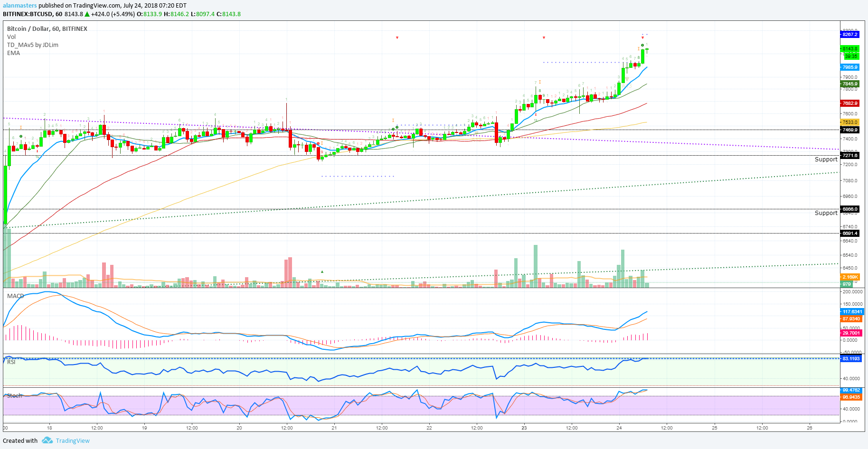Click the light blue 7985.9 EMA price tag

coord(850,67)
